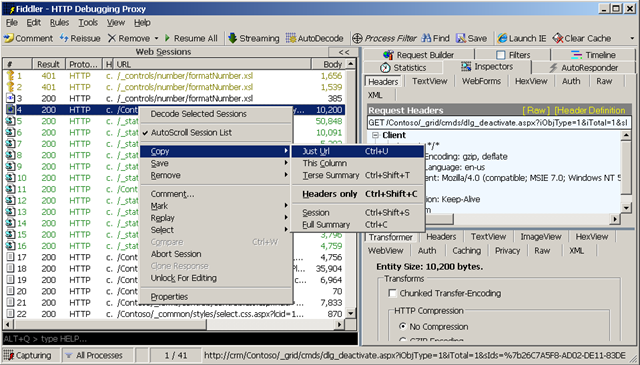Click the Reissue arrows icon
640x365 pixels.
(x=64, y=38)
